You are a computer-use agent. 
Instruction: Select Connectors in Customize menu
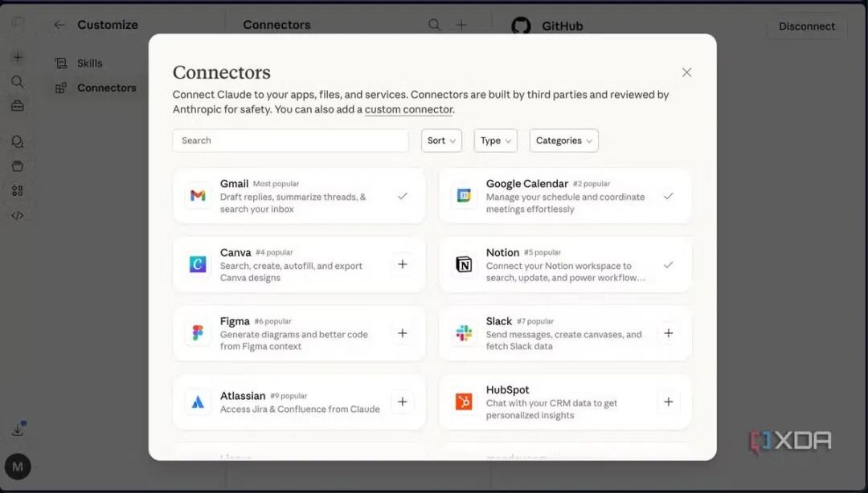click(107, 88)
